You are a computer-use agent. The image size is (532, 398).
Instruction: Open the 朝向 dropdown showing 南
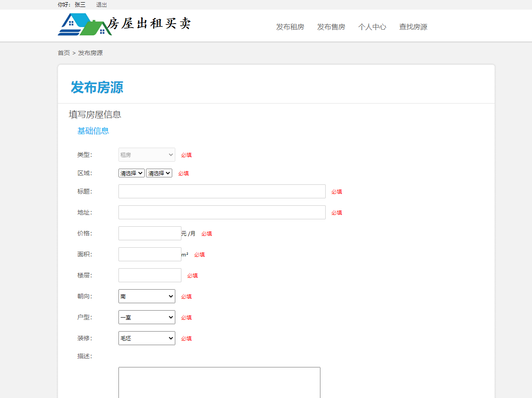coord(146,296)
